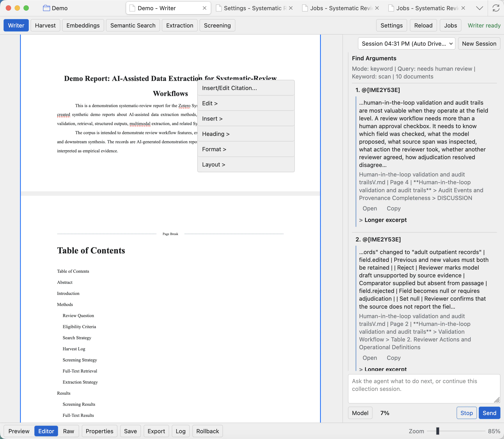This screenshot has height=439, width=504.
Task: Open the tab overflow chevron
Action: pyautogui.click(x=480, y=8)
